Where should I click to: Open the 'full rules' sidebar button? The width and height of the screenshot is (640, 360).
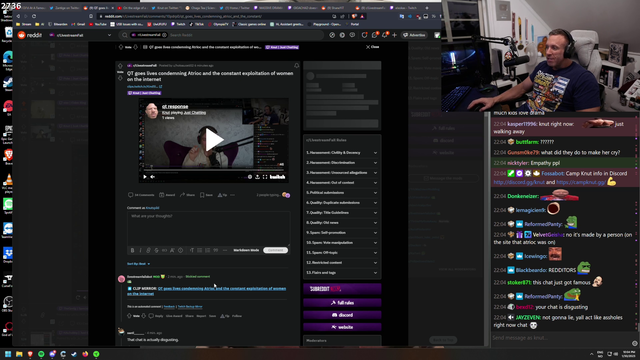pos(342,303)
